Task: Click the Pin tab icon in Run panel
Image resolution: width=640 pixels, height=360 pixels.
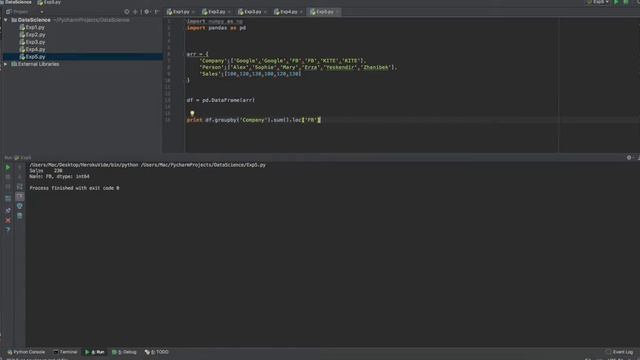Action: coord(8,210)
